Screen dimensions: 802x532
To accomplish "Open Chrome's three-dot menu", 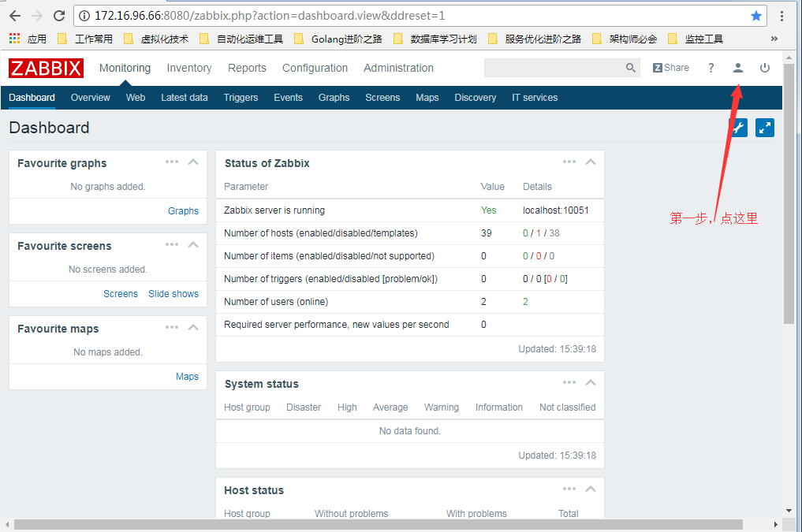I will (x=781, y=16).
